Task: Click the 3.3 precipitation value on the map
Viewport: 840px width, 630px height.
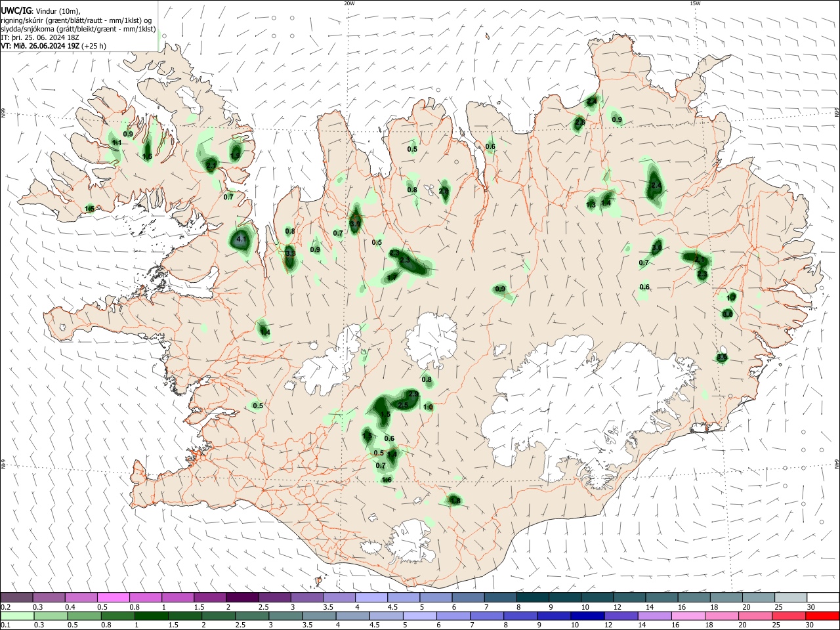Action: 290,253
